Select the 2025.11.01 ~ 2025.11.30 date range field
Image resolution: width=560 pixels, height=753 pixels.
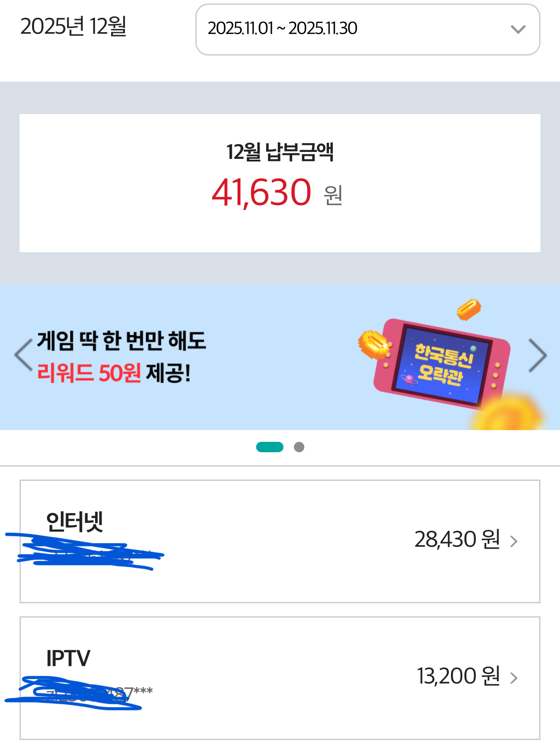[282, 29]
